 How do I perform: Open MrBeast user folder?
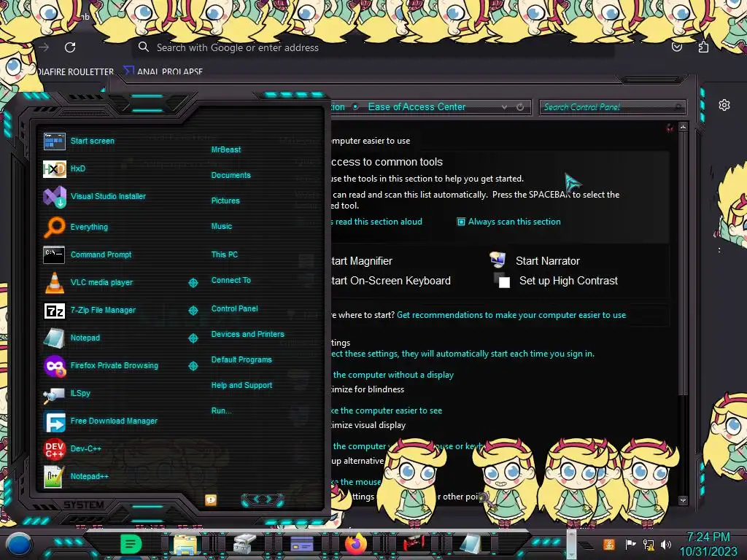pyautogui.click(x=226, y=149)
